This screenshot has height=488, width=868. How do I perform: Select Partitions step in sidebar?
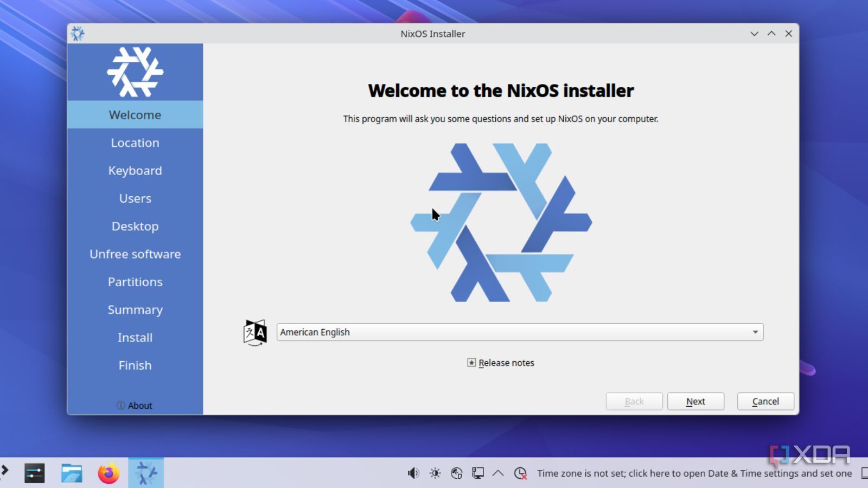pos(135,282)
